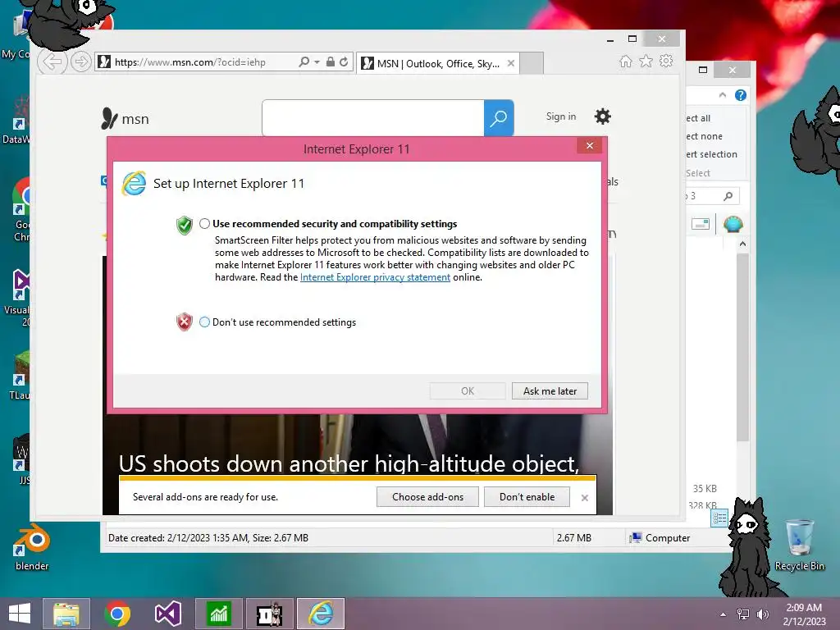Click the MSN web search box
This screenshot has width=840, height=630.
[373, 118]
